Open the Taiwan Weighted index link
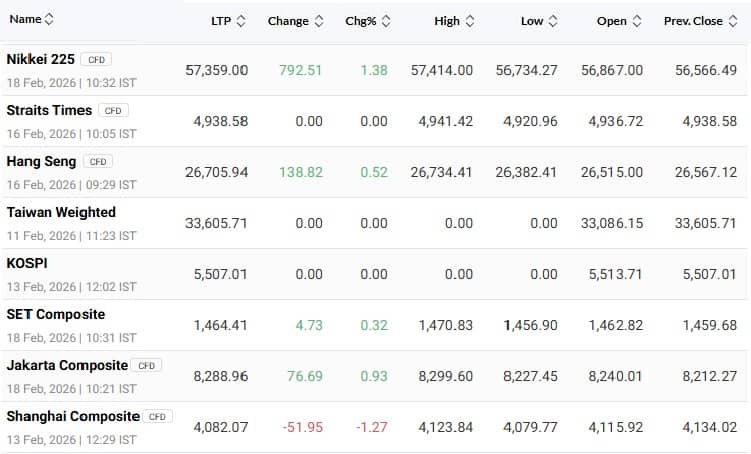751x454 pixels. 61,212
